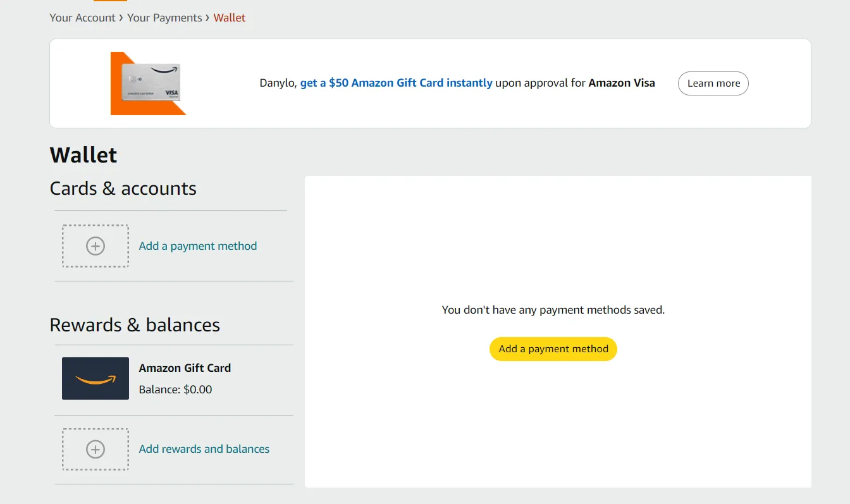The image size is (850, 504).
Task: Navigate to 'Your Payments' breadcrumb link
Action: 164,18
